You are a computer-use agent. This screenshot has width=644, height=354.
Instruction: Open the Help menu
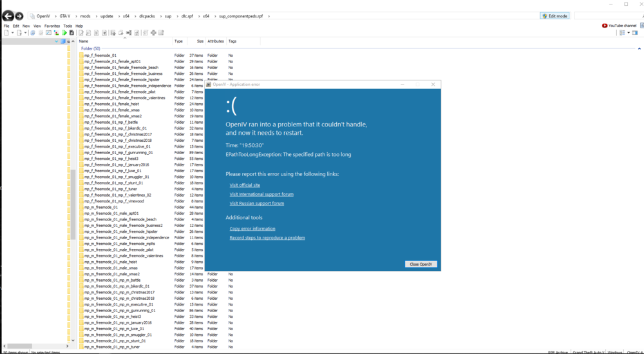(x=79, y=26)
